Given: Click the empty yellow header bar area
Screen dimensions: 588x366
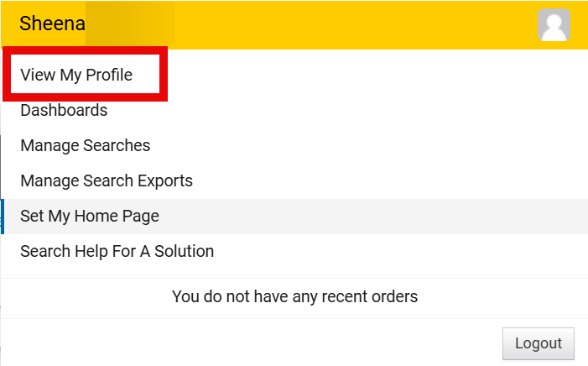Looking at the screenshot, I should coord(352,25).
